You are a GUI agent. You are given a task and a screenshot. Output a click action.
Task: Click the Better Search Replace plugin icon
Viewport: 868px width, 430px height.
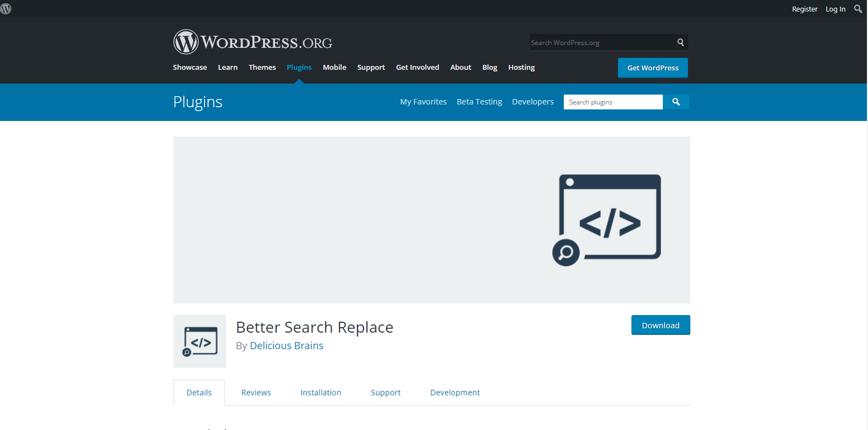[x=200, y=341]
